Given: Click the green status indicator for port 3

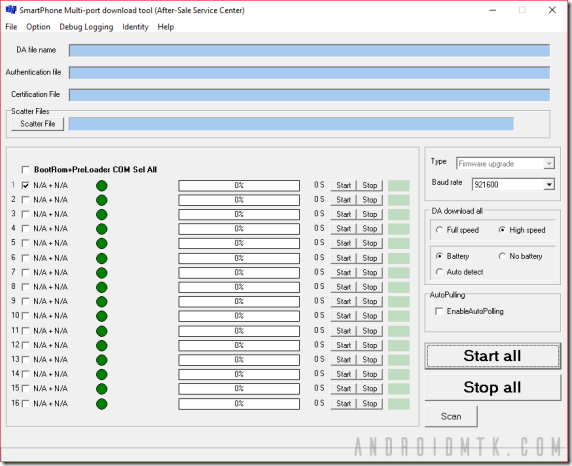Looking at the screenshot, I should pyautogui.click(x=102, y=215).
